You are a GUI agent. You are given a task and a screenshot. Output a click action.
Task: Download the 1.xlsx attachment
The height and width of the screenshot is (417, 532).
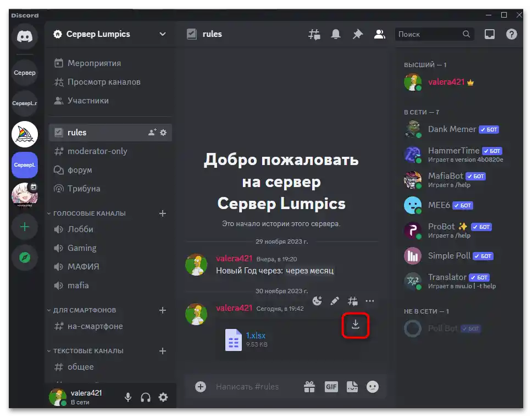coord(356,326)
